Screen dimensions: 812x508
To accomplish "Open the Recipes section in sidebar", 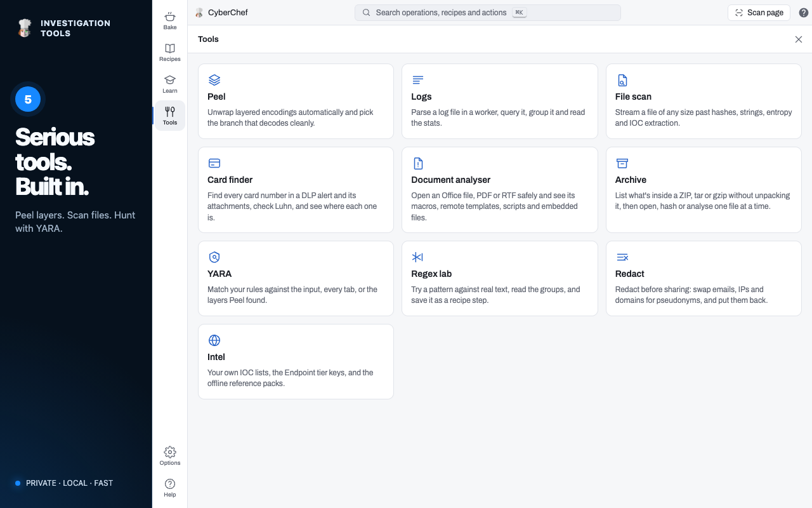I will [170, 52].
